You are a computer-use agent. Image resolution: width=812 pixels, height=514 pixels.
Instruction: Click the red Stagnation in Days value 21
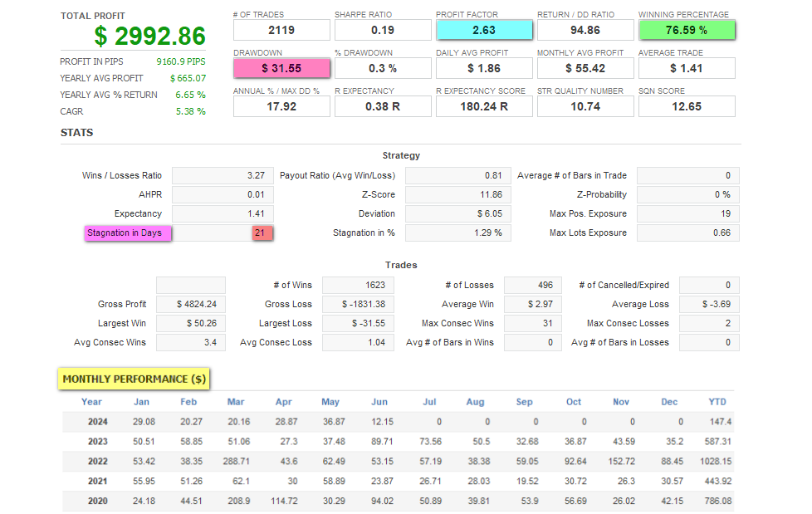pos(262,233)
